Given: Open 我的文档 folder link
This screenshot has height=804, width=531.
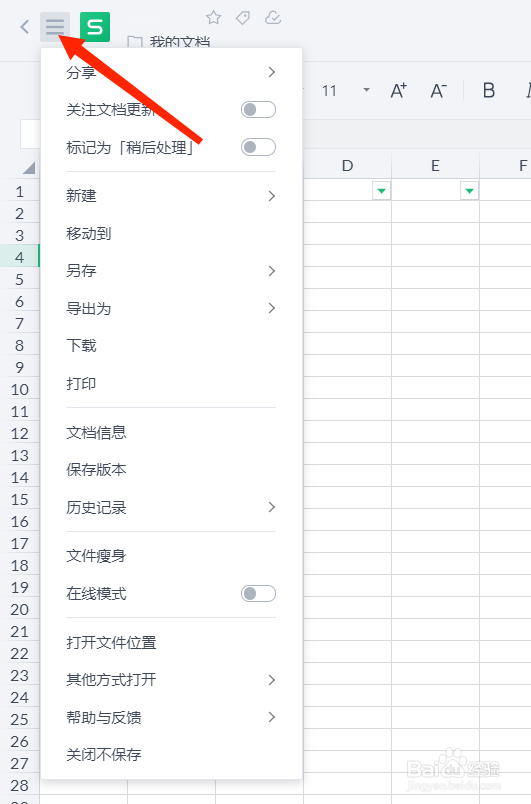Looking at the screenshot, I should point(179,42).
